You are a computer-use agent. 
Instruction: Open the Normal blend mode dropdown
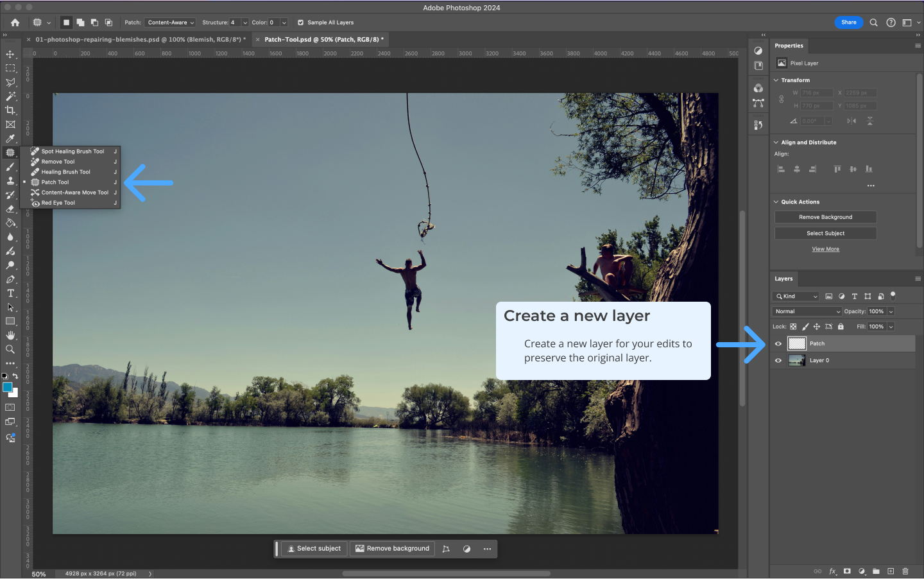807,311
